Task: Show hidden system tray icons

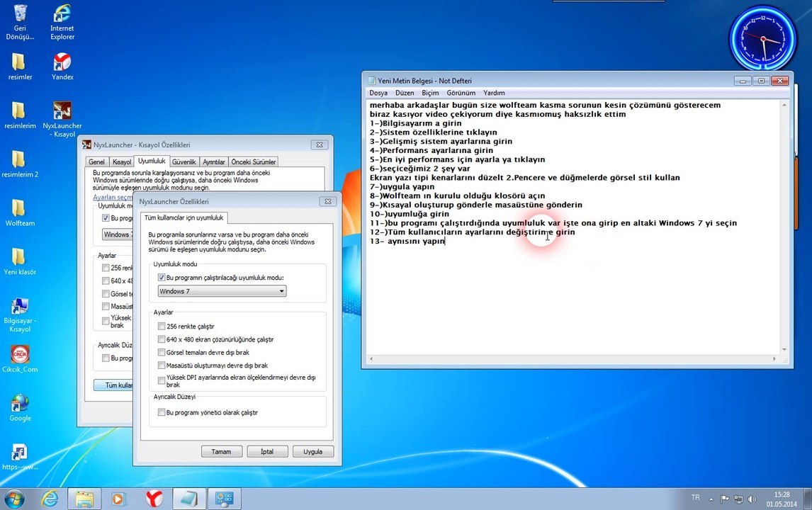Action: 711,499
